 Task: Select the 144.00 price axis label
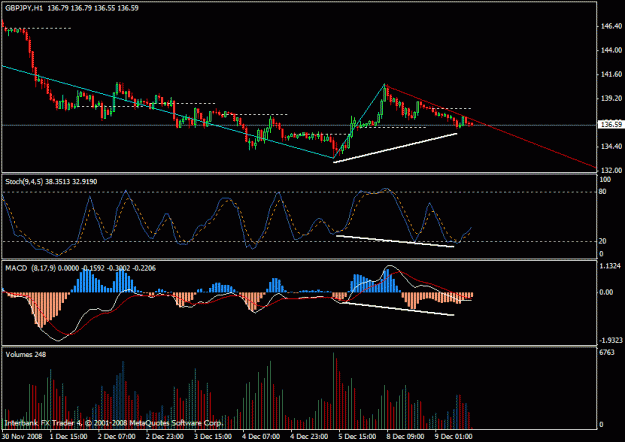pyautogui.click(x=611, y=50)
